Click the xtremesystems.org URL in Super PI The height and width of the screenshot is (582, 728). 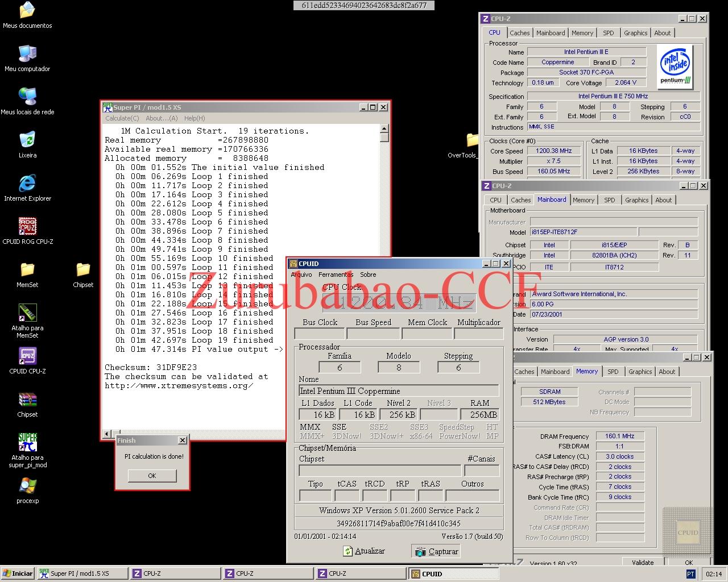tap(179, 385)
